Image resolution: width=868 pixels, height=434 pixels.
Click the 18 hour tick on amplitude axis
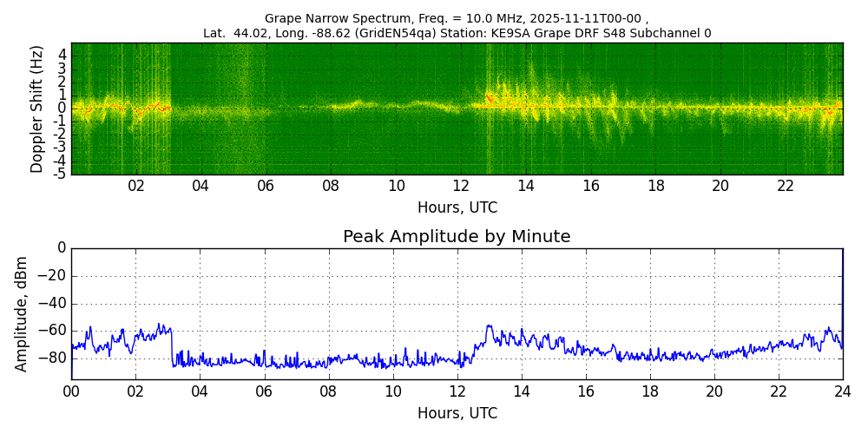click(649, 391)
